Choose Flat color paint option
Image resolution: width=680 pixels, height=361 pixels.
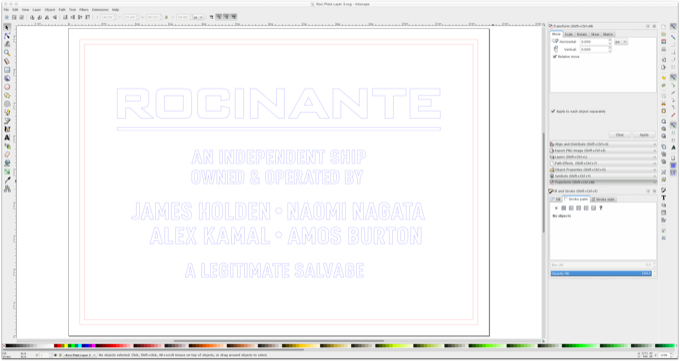pos(564,208)
